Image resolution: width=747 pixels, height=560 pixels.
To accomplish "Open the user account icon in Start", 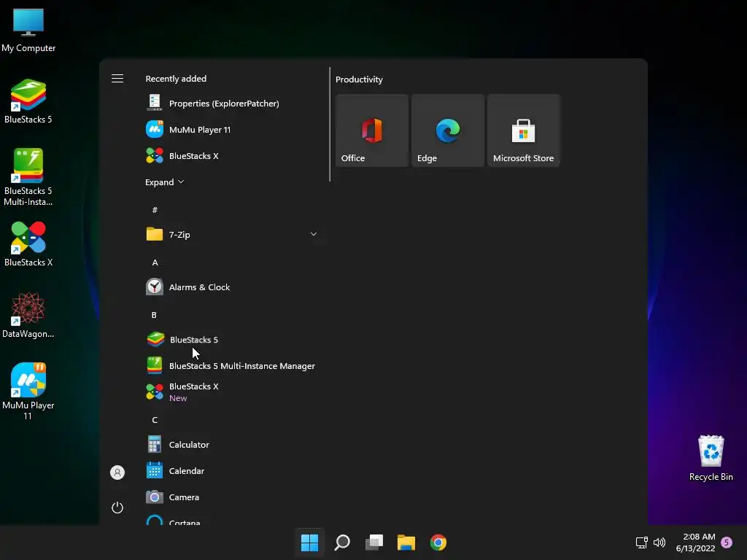I will click(117, 472).
